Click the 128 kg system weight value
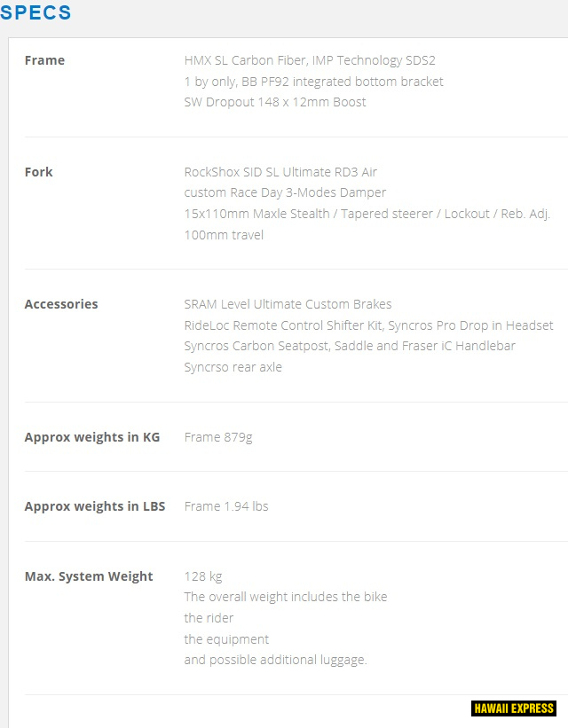 [203, 576]
